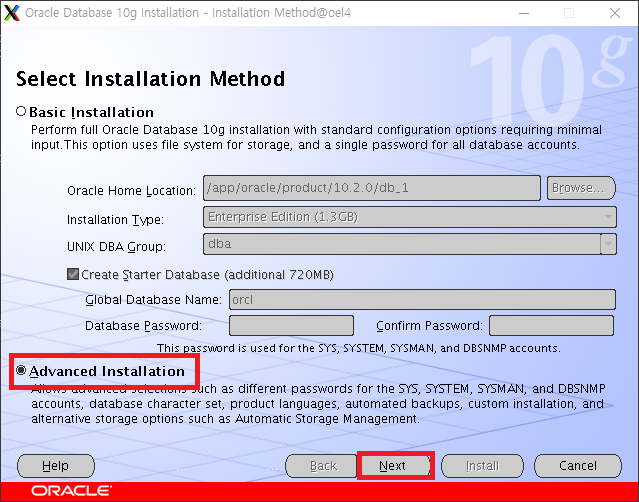The width and height of the screenshot is (639, 502).
Task: Click the ORACLE logo in red footer
Action: coord(71,491)
